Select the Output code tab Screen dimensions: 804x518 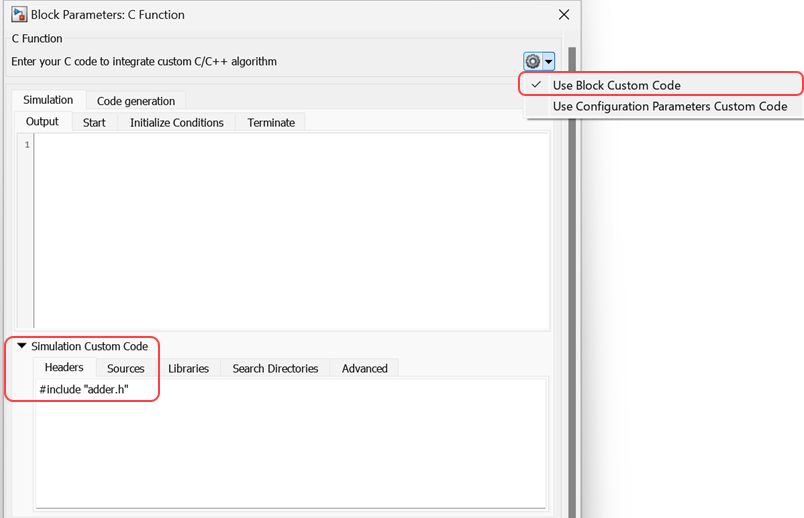click(42, 122)
